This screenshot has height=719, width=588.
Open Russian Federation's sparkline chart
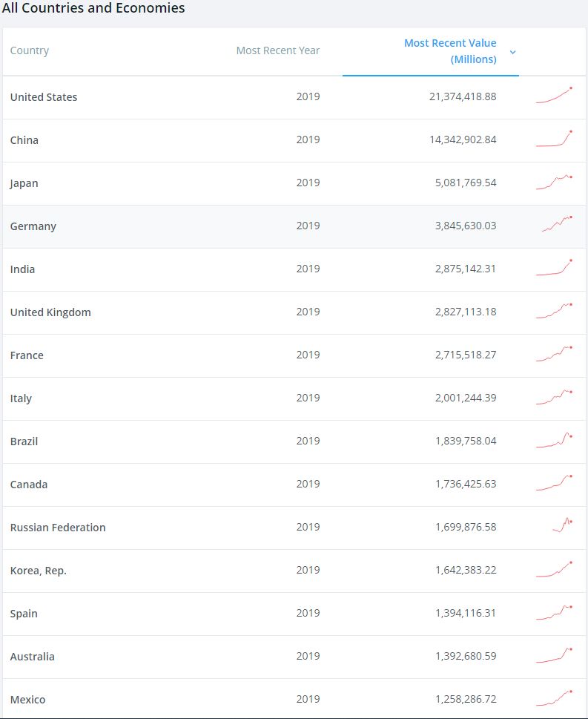pyautogui.click(x=563, y=525)
